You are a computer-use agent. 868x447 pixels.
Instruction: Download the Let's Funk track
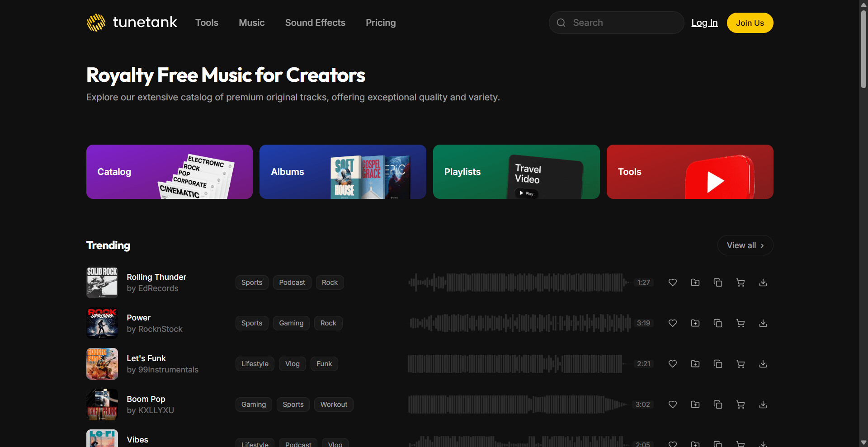[x=763, y=364]
